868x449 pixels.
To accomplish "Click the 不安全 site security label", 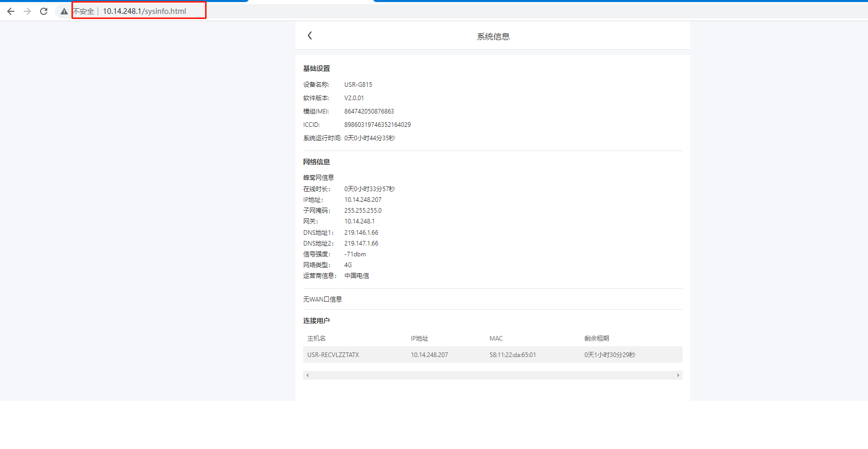I will (84, 11).
